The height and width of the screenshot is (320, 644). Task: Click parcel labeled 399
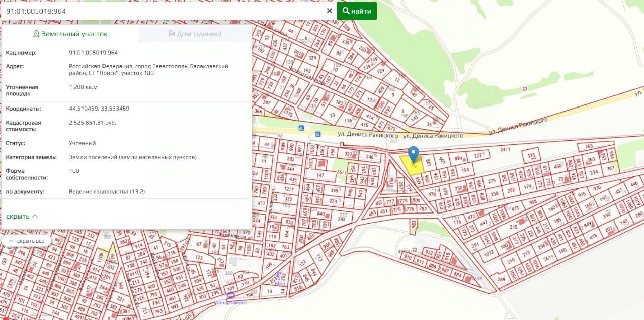tap(335, 190)
